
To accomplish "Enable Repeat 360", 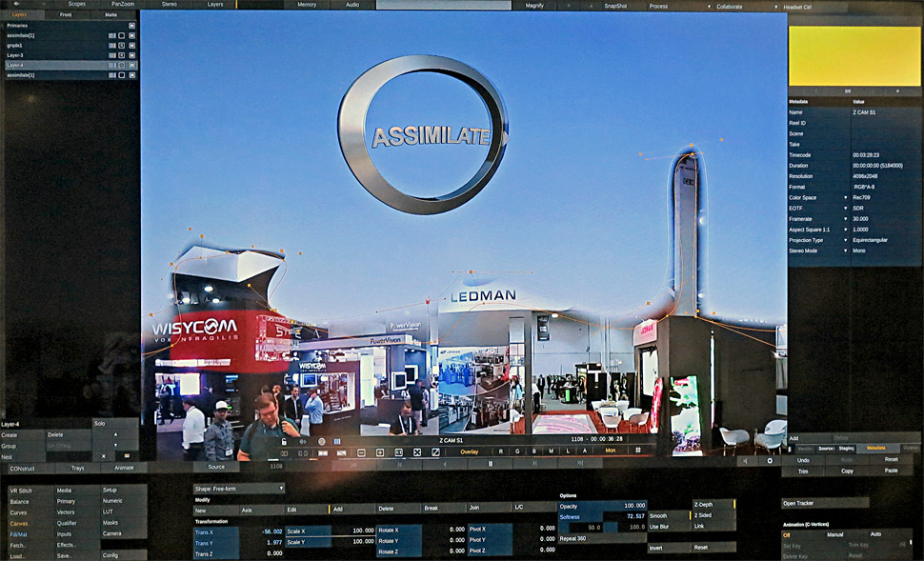I will 602,538.
